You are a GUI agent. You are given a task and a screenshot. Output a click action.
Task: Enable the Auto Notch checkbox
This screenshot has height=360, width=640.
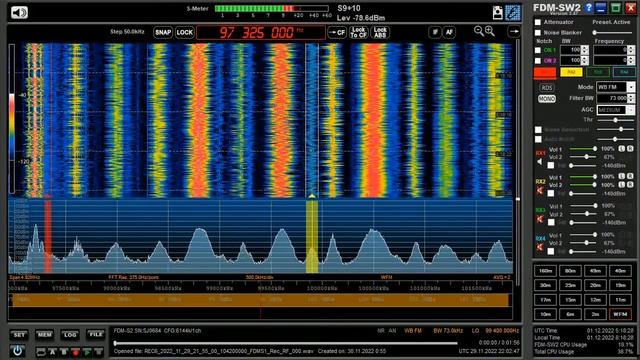pyautogui.click(x=538, y=140)
